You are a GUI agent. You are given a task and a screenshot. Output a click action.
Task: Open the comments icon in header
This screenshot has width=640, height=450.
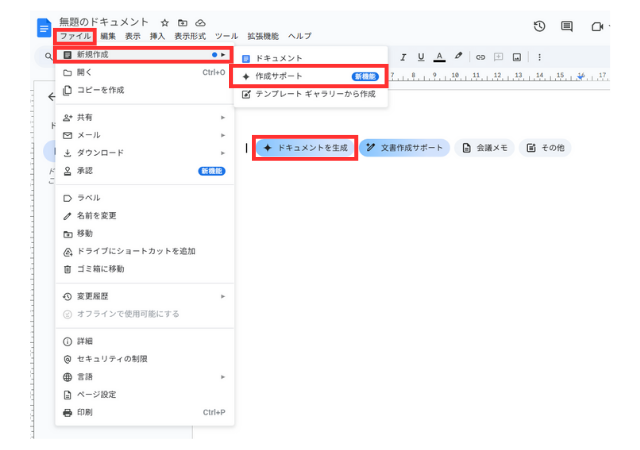pyautogui.click(x=567, y=27)
